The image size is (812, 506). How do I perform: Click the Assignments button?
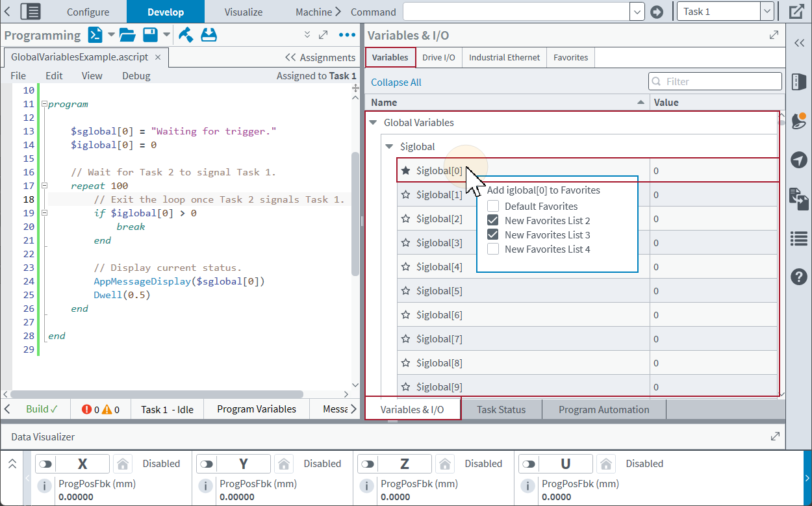[320, 58]
